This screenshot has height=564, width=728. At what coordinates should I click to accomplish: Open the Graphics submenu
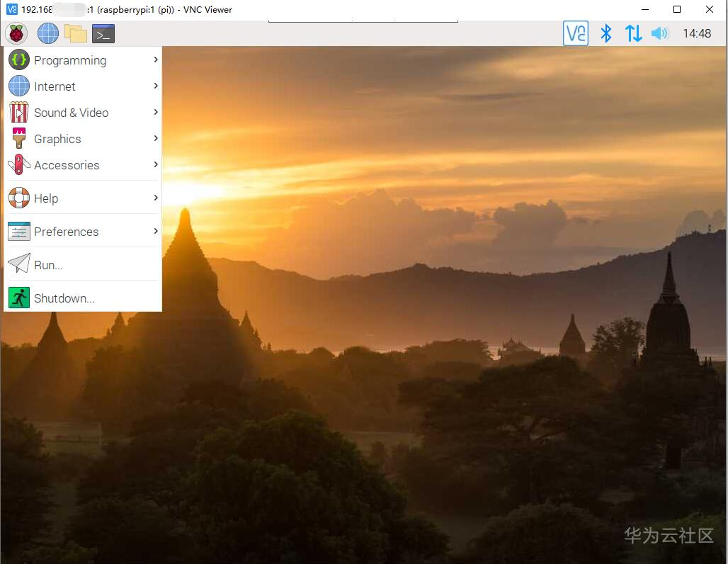point(83,138)
